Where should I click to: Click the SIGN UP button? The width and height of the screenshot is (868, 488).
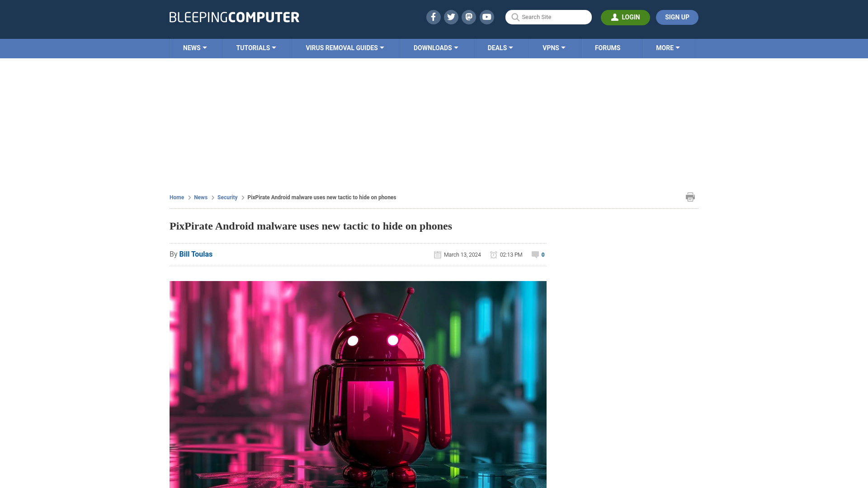click(x=677, y=17)
